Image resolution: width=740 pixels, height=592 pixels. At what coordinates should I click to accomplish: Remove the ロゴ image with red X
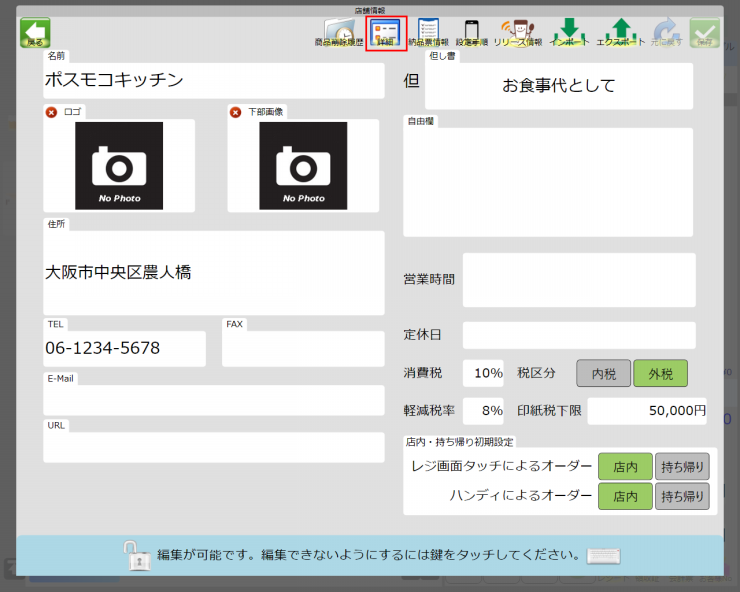point(51,112)
